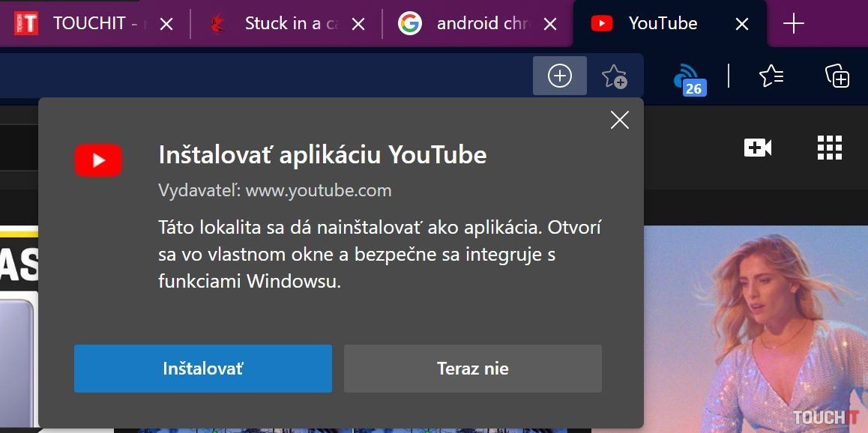Close the android chr Google tab
The height and width of the screenshot is (433, 868).
pos(549,24)
